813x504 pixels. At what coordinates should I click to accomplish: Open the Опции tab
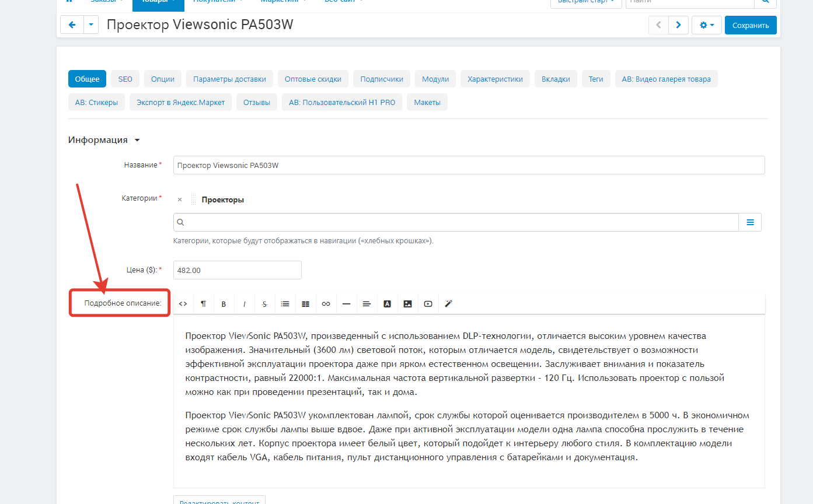(x=163, y=79)
